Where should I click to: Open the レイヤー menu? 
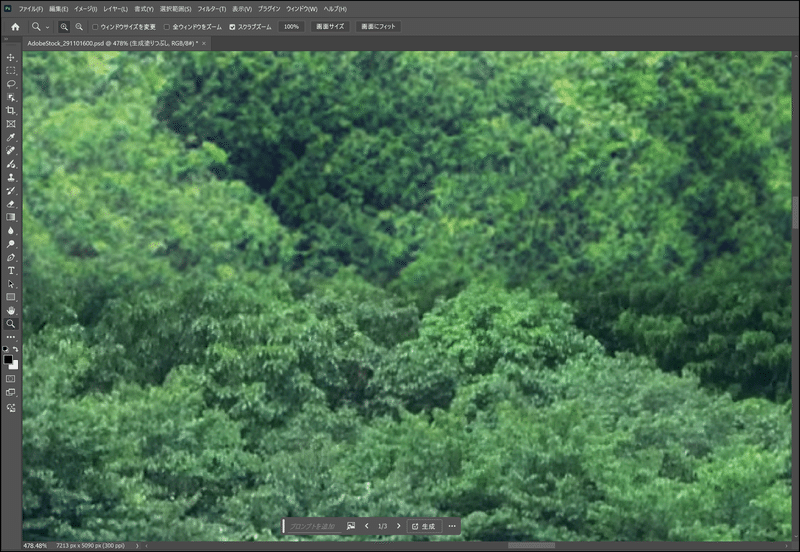click(x=116, y=9)
